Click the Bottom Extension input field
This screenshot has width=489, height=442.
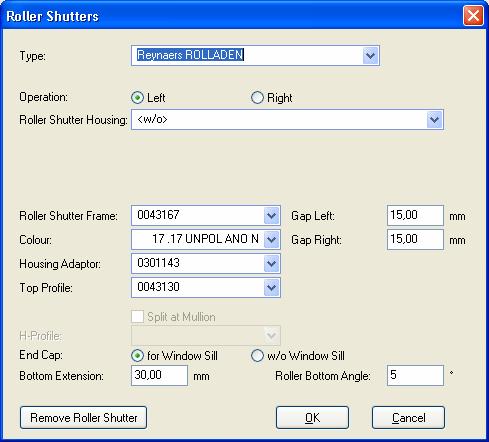(159, 376)
